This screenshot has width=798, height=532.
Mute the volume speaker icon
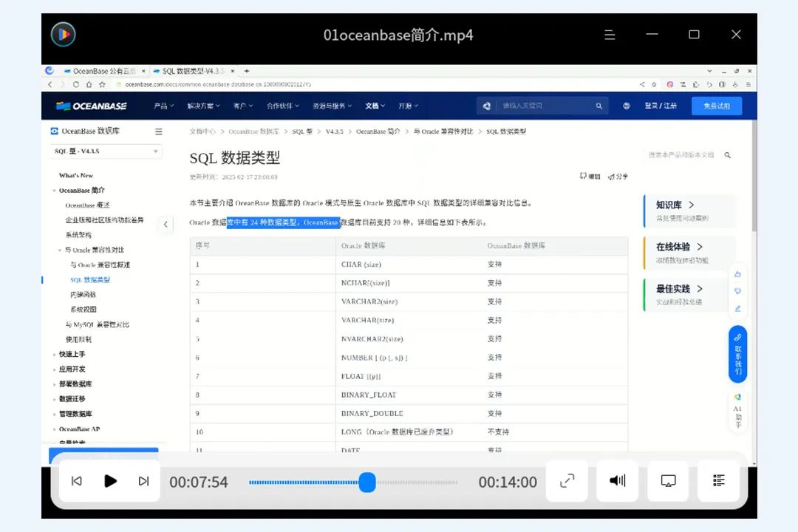(x=617, y=480)
